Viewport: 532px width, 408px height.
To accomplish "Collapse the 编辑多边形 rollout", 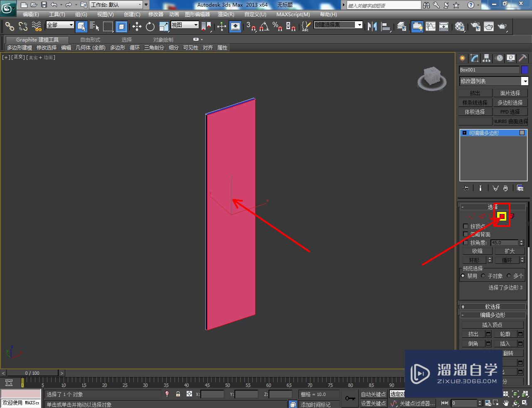I will click(493, 315).
